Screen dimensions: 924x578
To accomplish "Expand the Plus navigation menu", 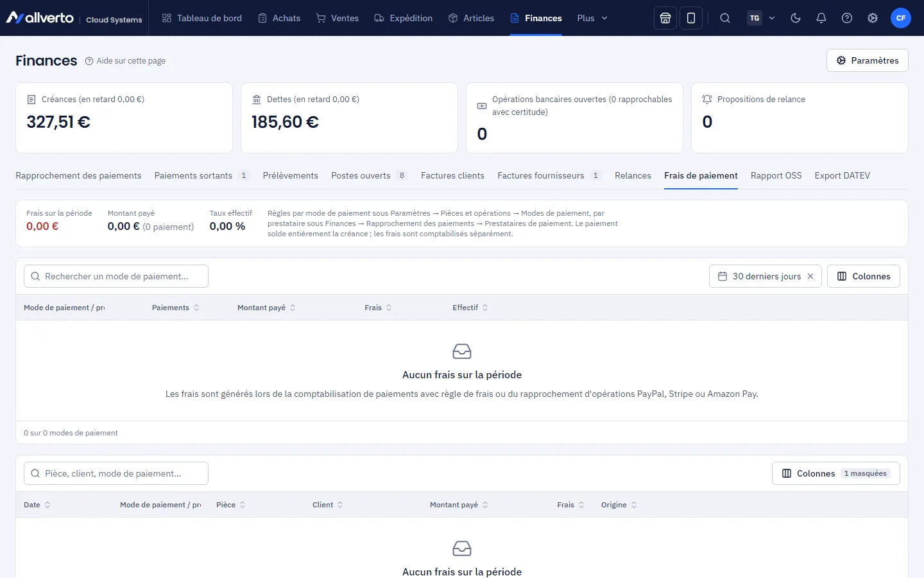I will click(x=592, y=18).
